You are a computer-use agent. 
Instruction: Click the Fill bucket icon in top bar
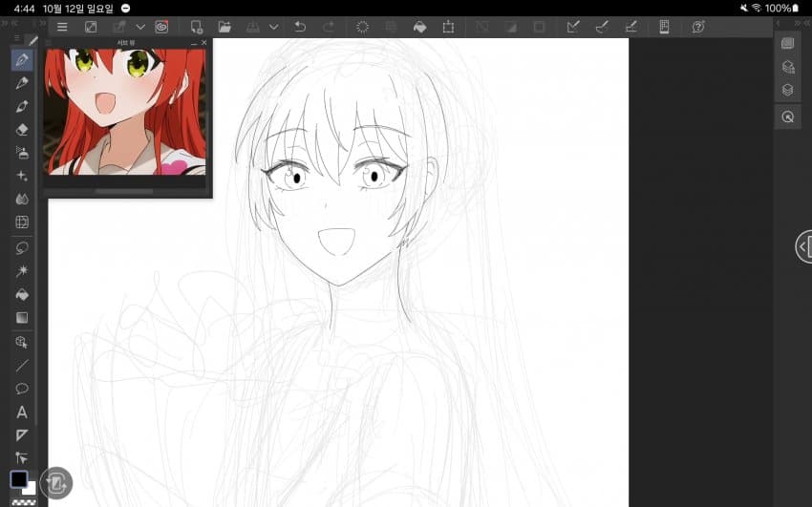coord(419,27)
